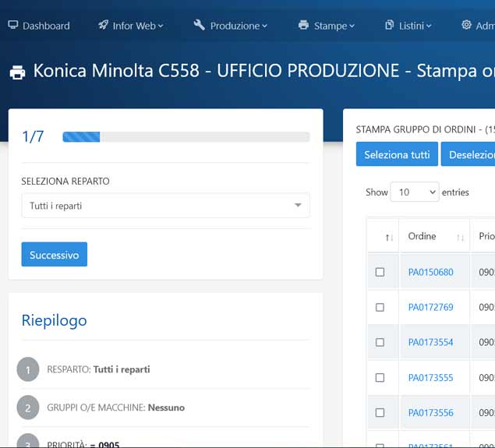Click RESPARTO: Tutti i reparti summary row
This screenshot has height=448, width=495.
tap(98, 369)
